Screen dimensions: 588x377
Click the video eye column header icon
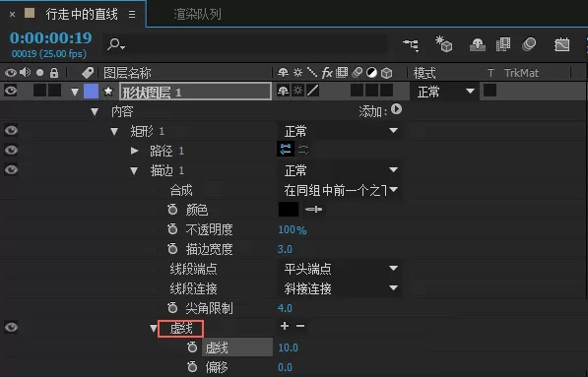11,72
